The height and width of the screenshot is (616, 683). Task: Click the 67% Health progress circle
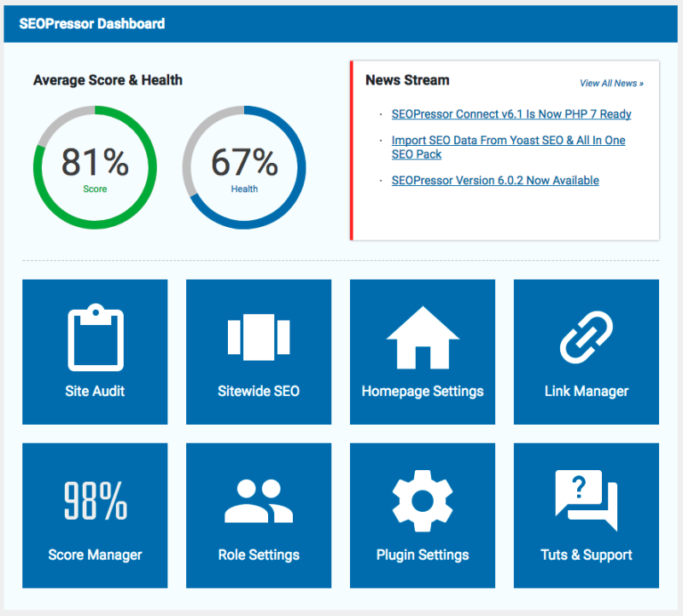[244, 167]
